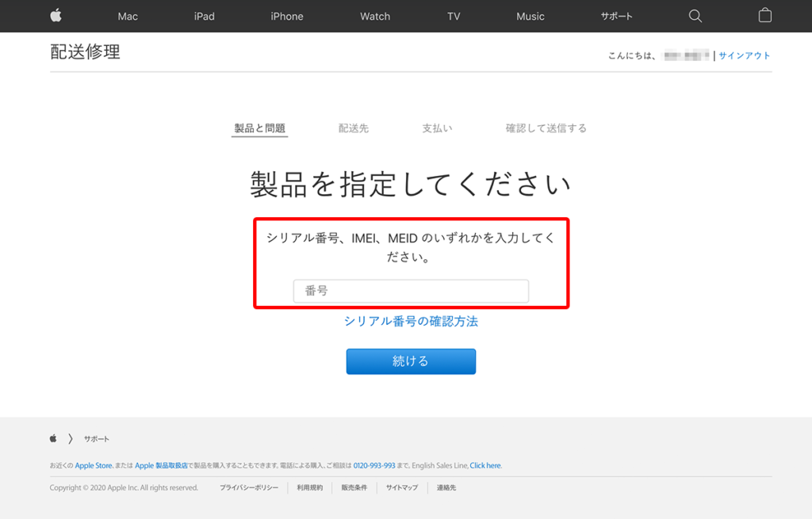This screenshot has height=519, width=812.
Task: Click the blue 続ける button
Action: coord(411,361)
